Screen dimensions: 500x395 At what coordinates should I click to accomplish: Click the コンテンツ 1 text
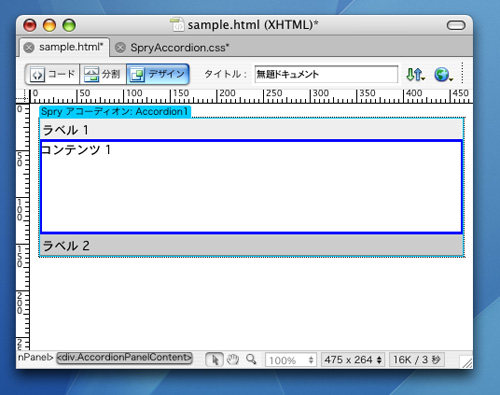click(76, 150)
